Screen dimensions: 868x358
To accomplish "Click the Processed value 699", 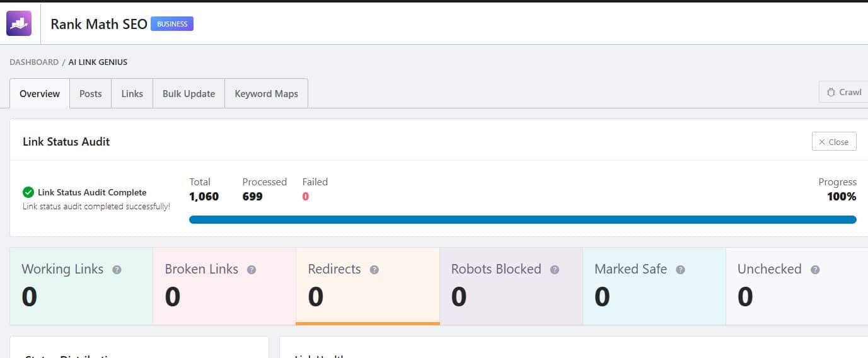I will (252, 197).
